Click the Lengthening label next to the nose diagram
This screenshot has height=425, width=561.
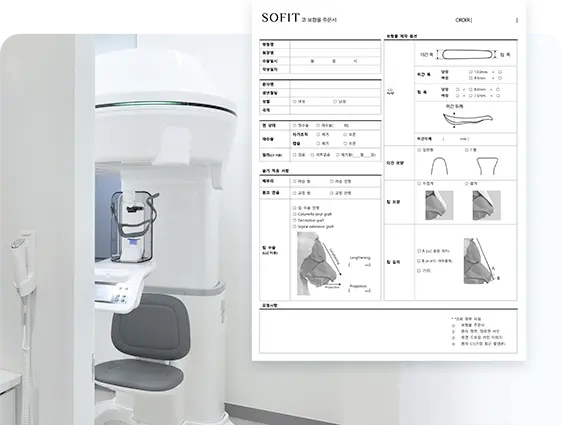tap(360, 258)
